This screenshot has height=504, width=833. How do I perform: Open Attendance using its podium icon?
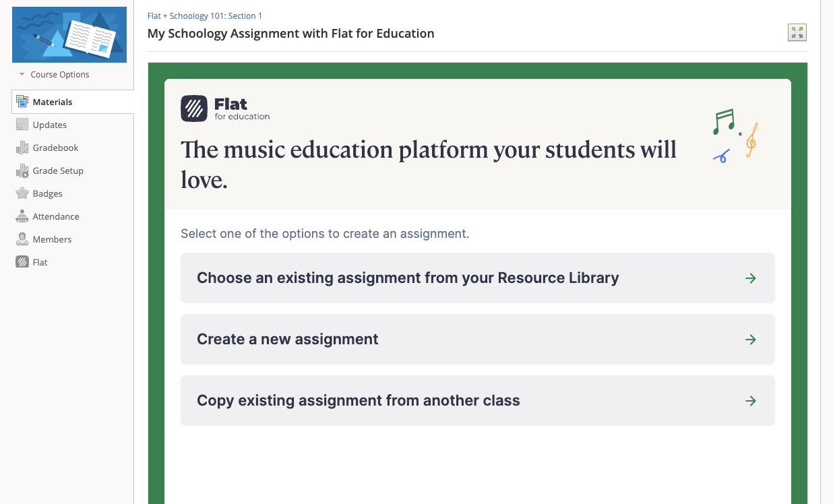(x=22, y=216)
